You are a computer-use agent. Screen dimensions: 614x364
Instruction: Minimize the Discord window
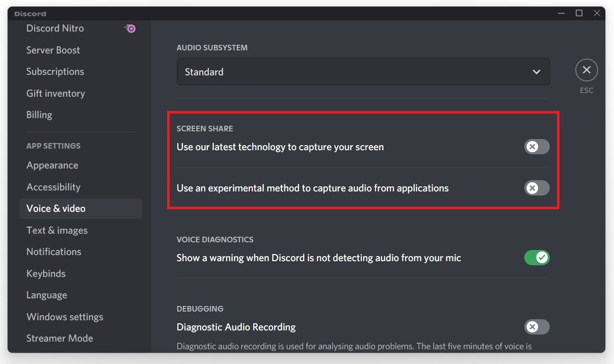[x=561, y=13]
